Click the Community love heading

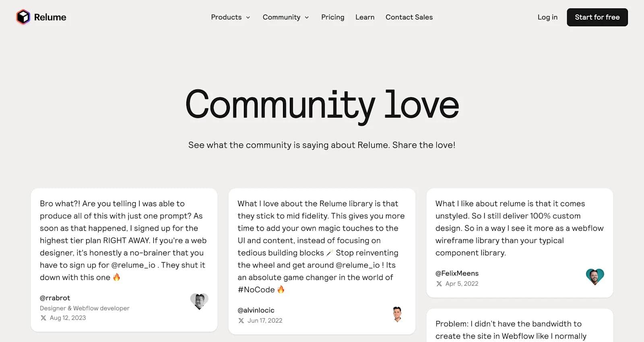point(322,104)
